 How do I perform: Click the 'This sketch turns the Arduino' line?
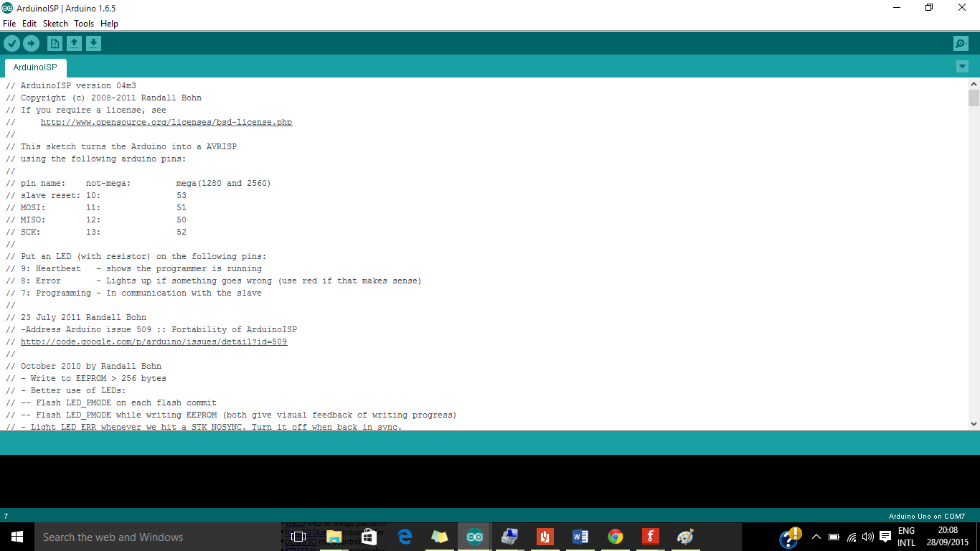[121, 146]
